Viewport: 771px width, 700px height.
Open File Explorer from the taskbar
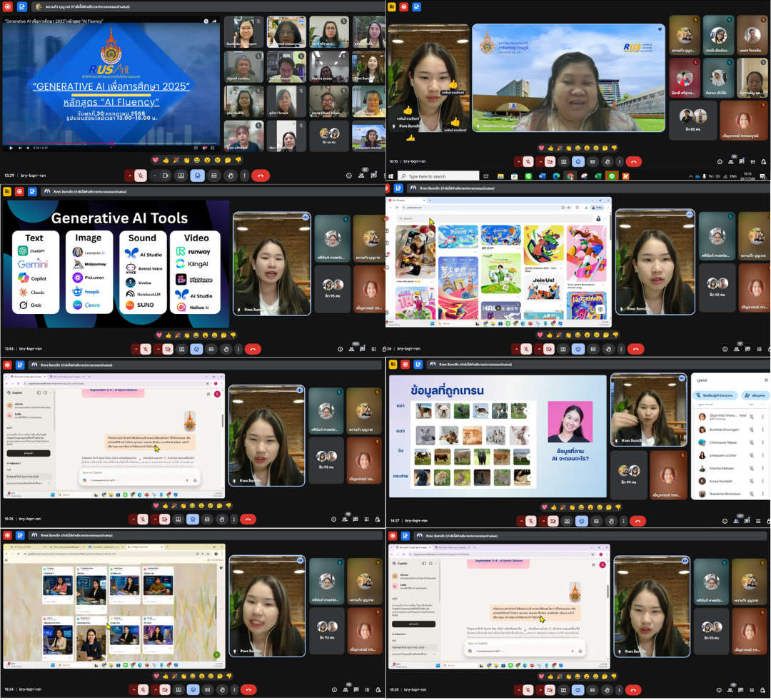pos(500,176)
